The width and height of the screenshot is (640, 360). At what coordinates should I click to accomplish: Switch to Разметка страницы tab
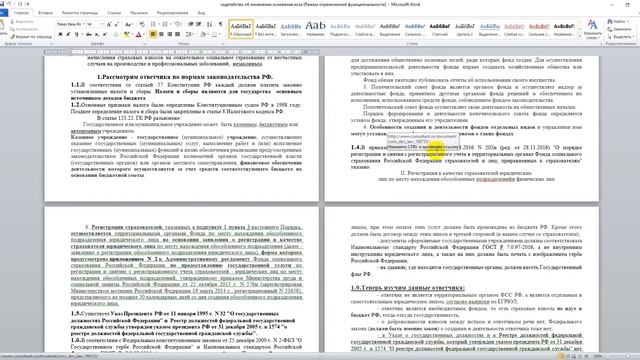point(80,13)
